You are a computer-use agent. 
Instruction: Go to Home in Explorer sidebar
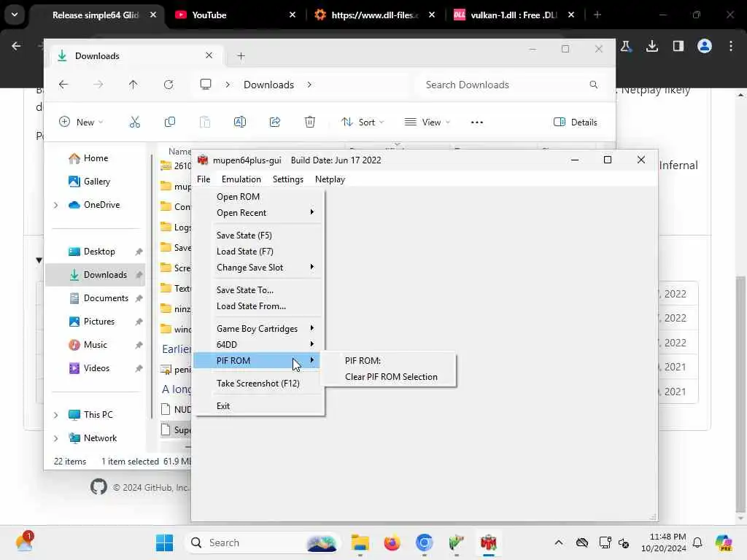(96, 158)
